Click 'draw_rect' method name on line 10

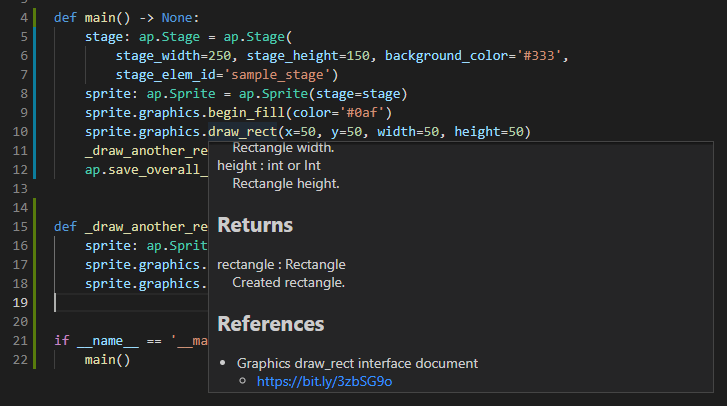(x=242, y=132)
